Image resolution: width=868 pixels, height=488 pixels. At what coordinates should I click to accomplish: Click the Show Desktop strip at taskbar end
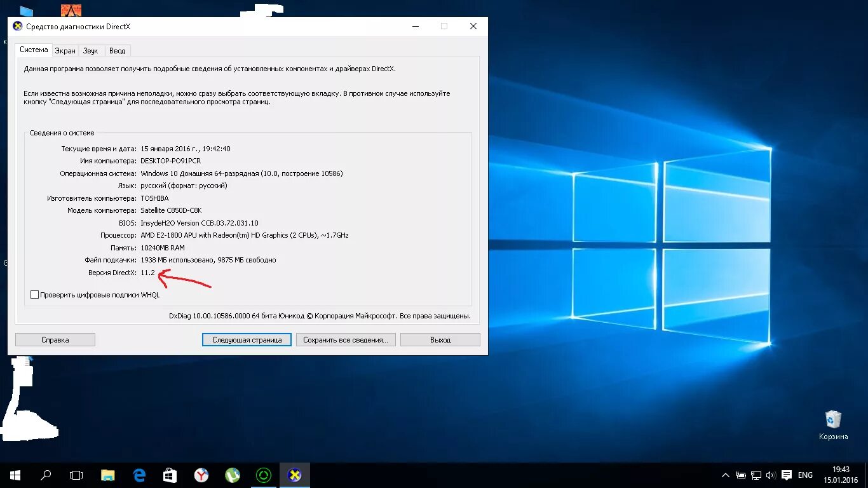pyautogui.click(x=866, y=475)
